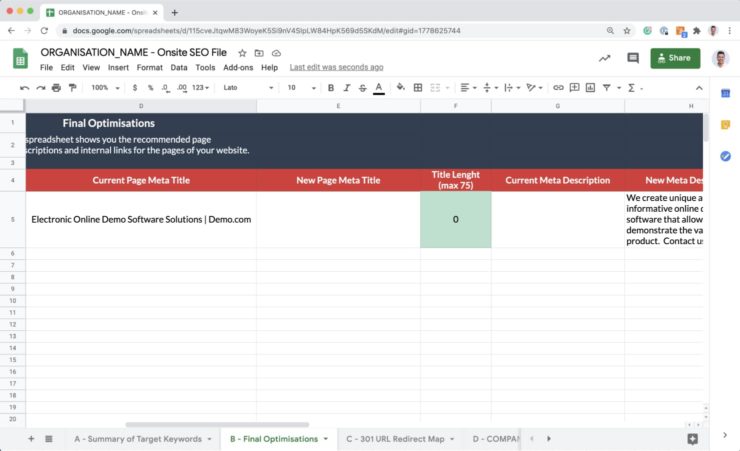Click the functions sigma icon
This screenshot has width=740, height=451.
point(631,88)
